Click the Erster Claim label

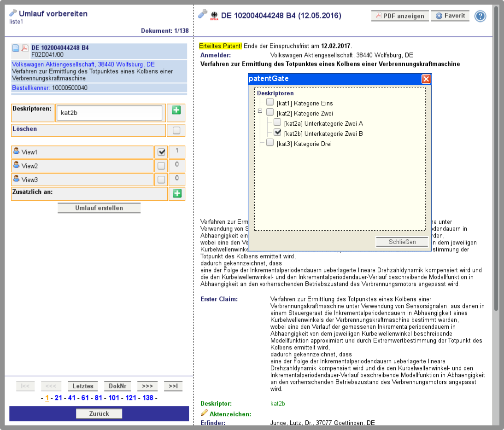[219, 299]
